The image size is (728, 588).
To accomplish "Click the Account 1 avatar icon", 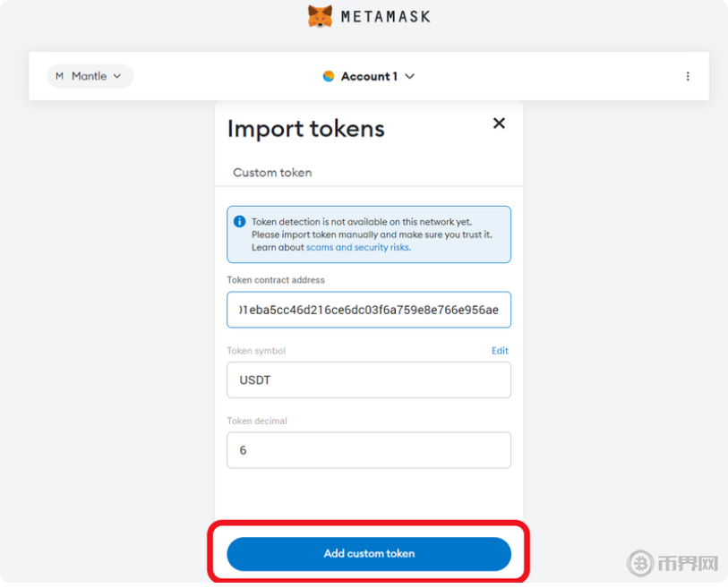I will pyautogui.click(x=329, y=77).
